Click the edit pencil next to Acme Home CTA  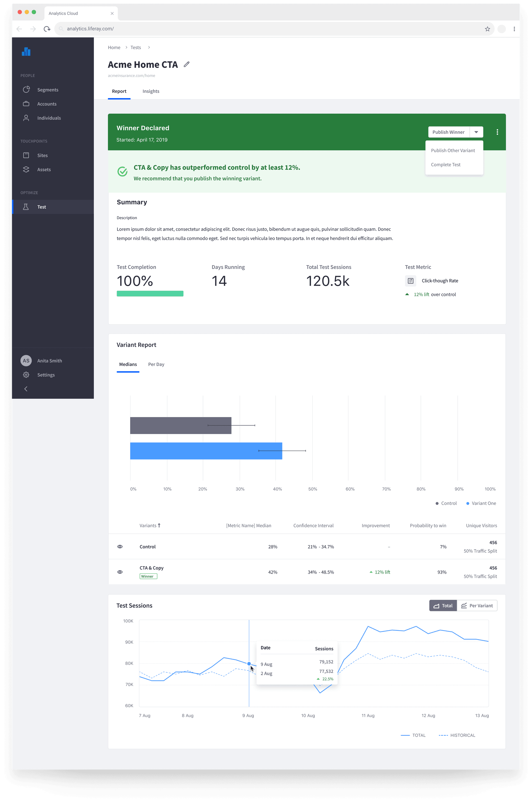click(x=186, y=64)
